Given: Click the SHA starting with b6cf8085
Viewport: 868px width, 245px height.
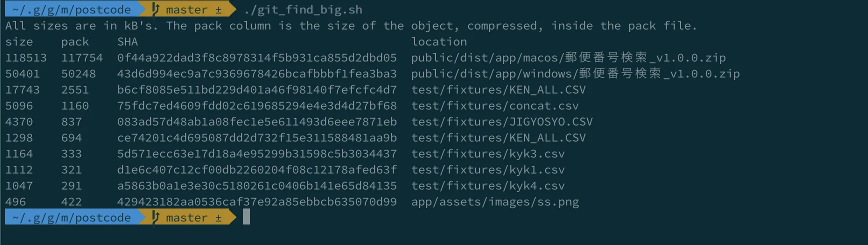Looking at the screenshot, I should (x=256, y=89).
